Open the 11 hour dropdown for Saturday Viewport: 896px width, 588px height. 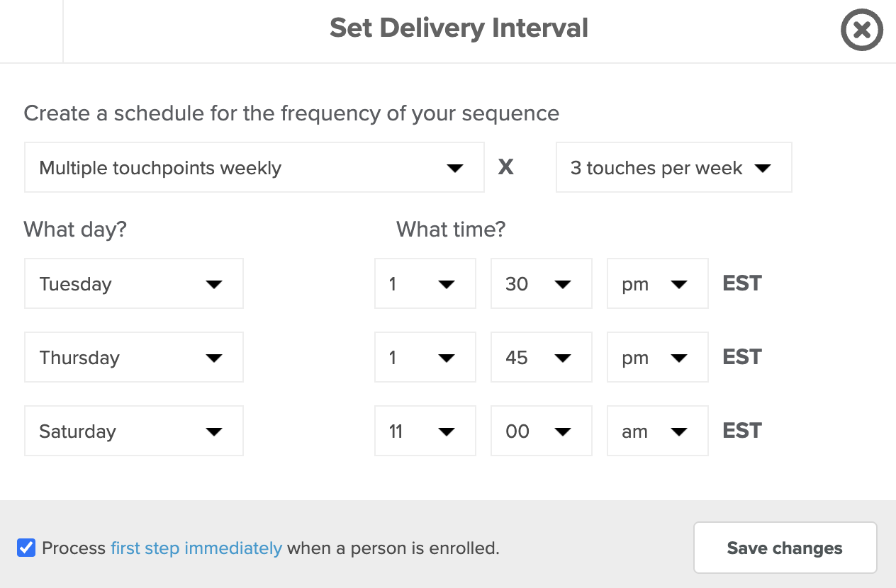pyautogui.click(x=425, y=431)
